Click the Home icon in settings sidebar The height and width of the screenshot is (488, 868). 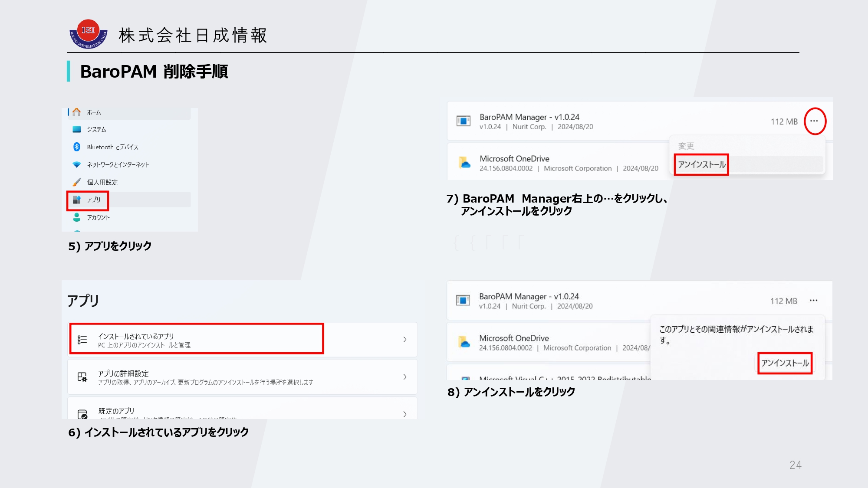tap(77, 112)
